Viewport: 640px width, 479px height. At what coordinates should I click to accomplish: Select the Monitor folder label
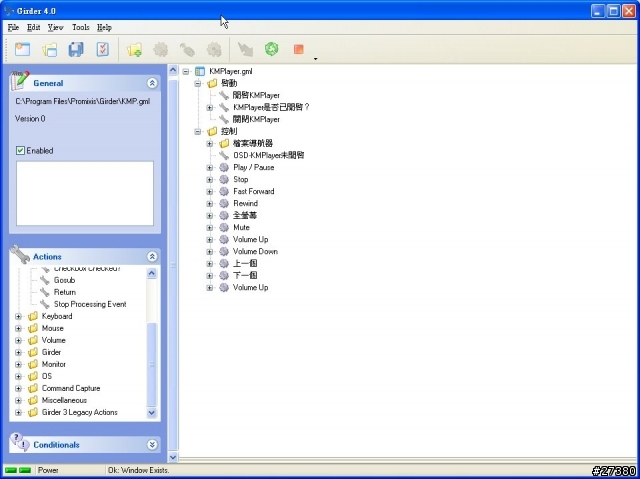pos(53,364)
